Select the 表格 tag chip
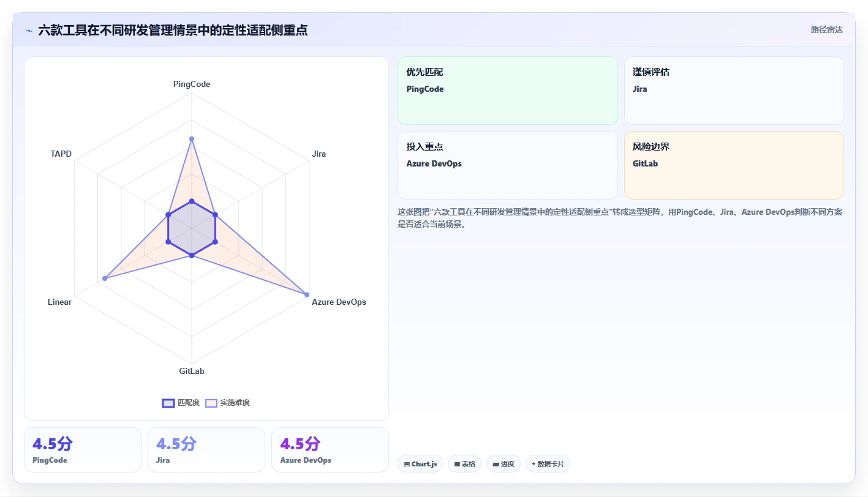This screenshot has width=868, height=497. click(465, 464)
